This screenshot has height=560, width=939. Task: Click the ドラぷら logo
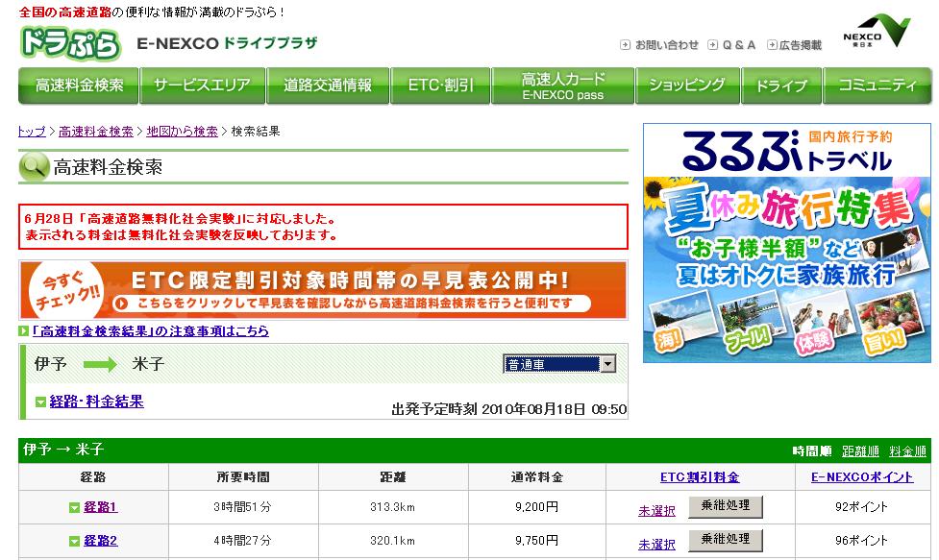pos(70,43)
